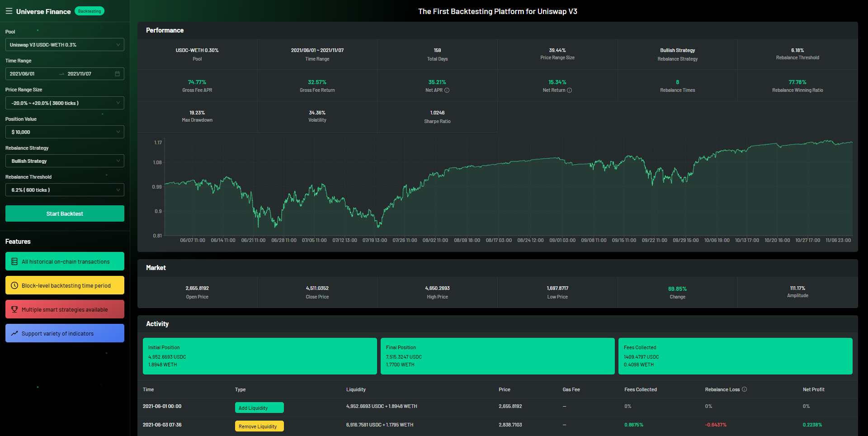Viewport: 868px width, 436px height.
Task: Click the document icon on historical transactions card
Action: (14, 261)
